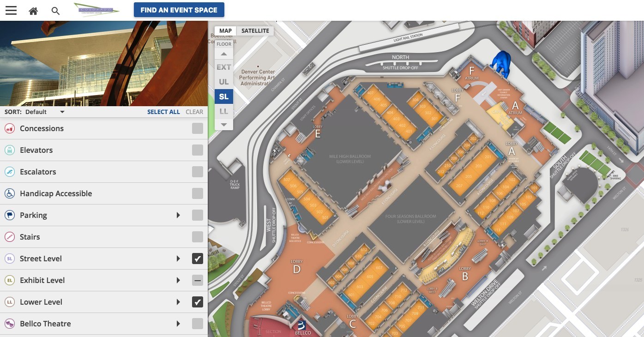This screenshot has width=644, height=337.
Task: Click the Stairs icon
Action: point(10,237)
